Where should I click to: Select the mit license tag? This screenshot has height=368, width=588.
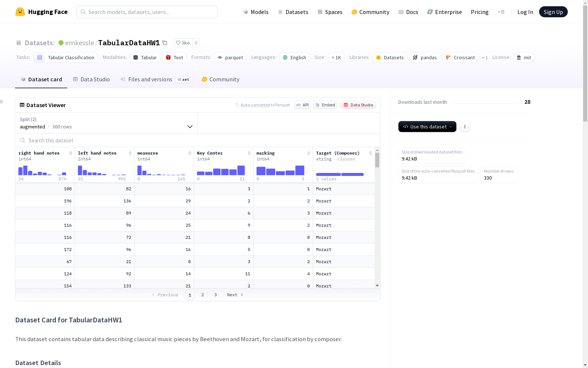coord(524,57)
